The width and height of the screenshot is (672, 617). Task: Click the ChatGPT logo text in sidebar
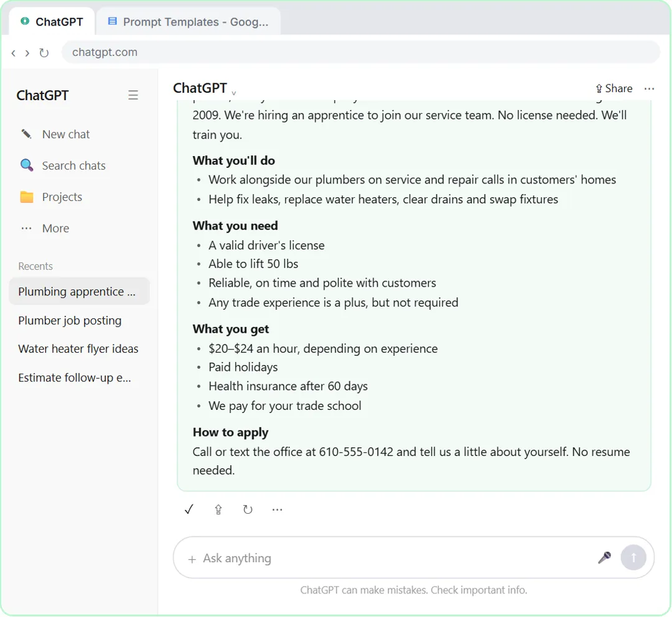pyautogui.click(x=42, y=95)
